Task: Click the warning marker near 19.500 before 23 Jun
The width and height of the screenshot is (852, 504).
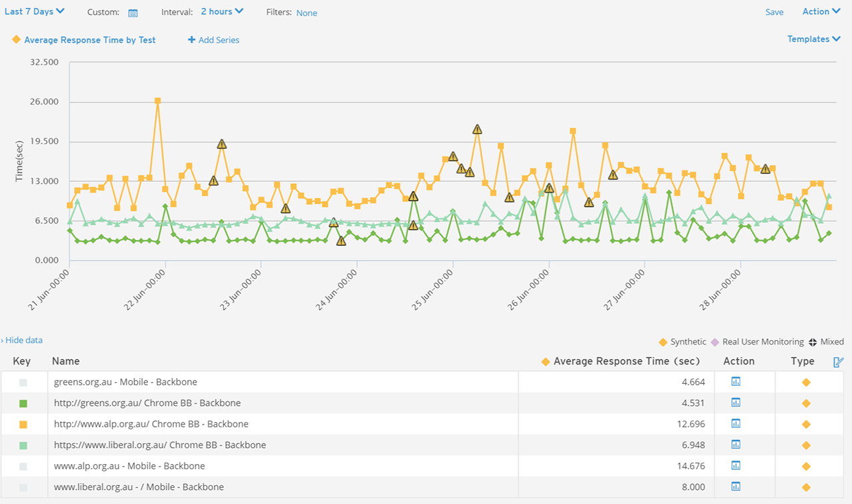Action: point(222,144)
